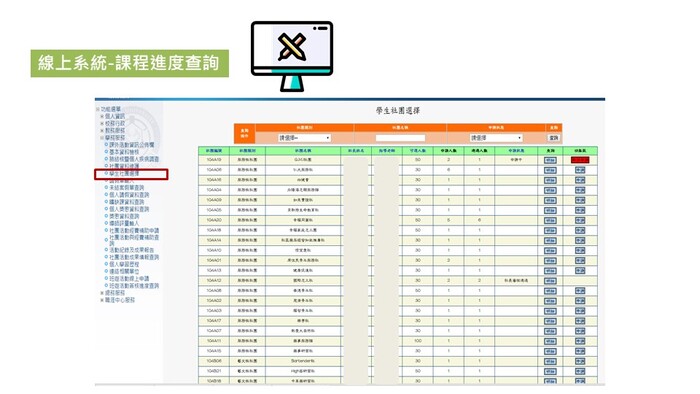
Task: Open 班遊活動審核進度查詢 in the sidebar
Action: click(x=134, y=286)
